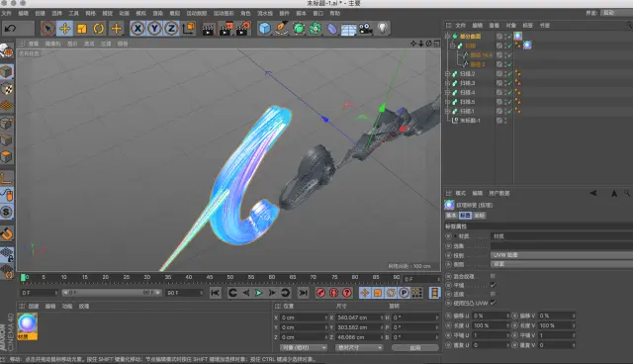Toggle visibility dots of 扫描.3
Image resolution: width=633 pixels, height=364 pixels.
click(505, 83)
